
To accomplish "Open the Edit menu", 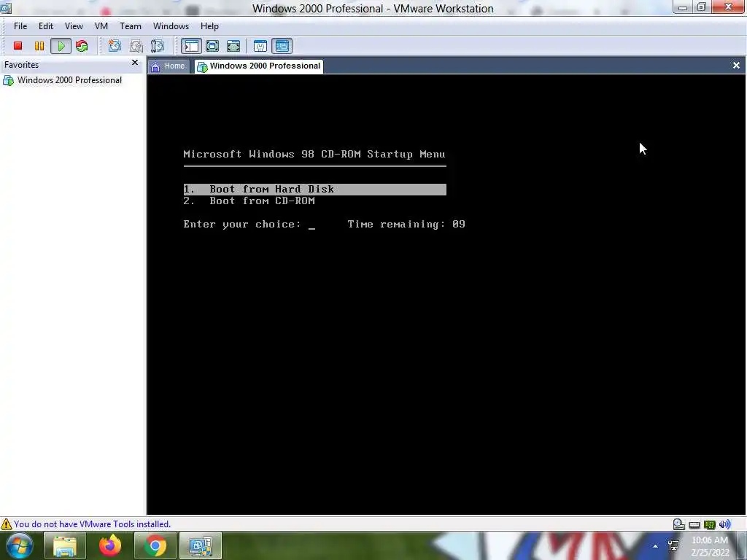I will tap(46, 26).
